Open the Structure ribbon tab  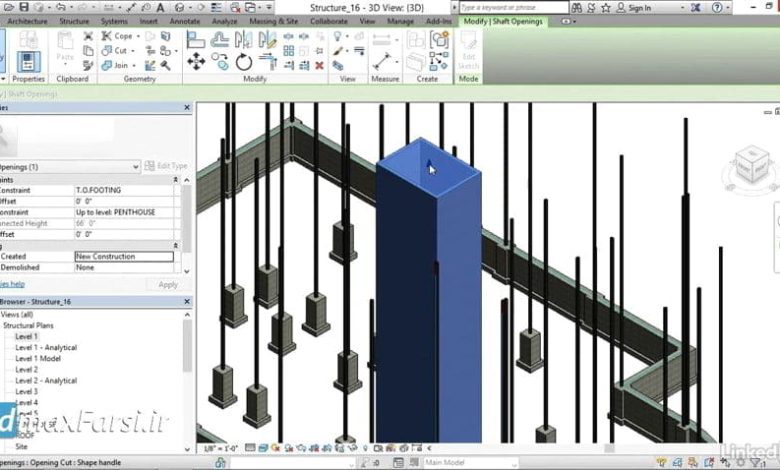[73, 20]
